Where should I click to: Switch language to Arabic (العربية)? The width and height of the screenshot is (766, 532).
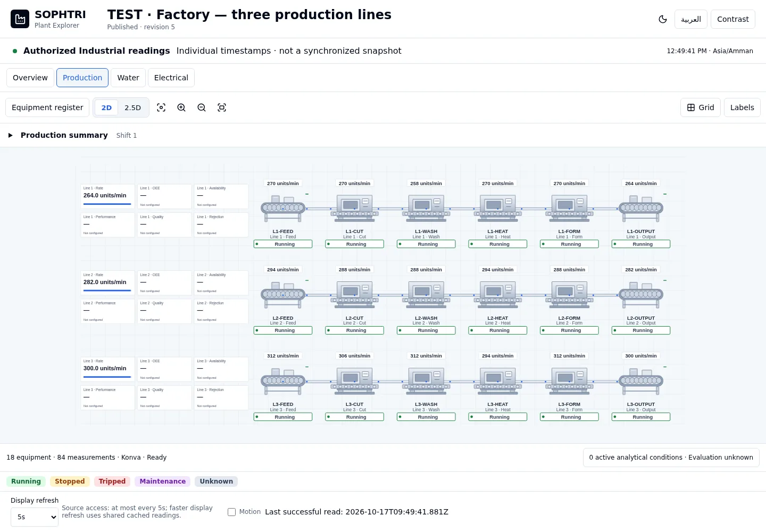point(691,19)
